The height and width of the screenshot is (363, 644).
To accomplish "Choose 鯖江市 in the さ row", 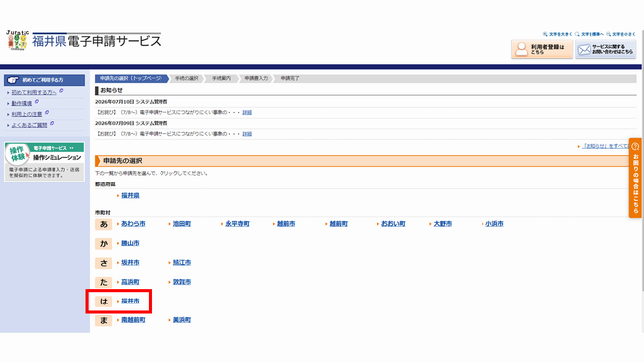I will [x=182, y=262].
